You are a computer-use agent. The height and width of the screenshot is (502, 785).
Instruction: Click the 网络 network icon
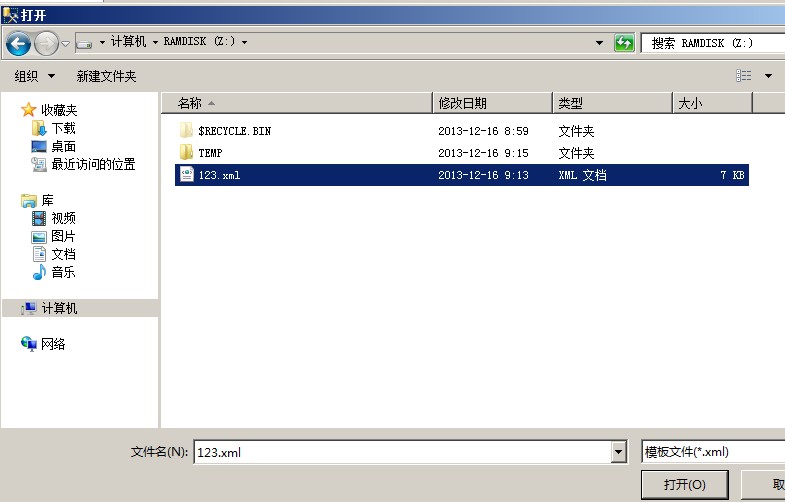pos(29,344)
